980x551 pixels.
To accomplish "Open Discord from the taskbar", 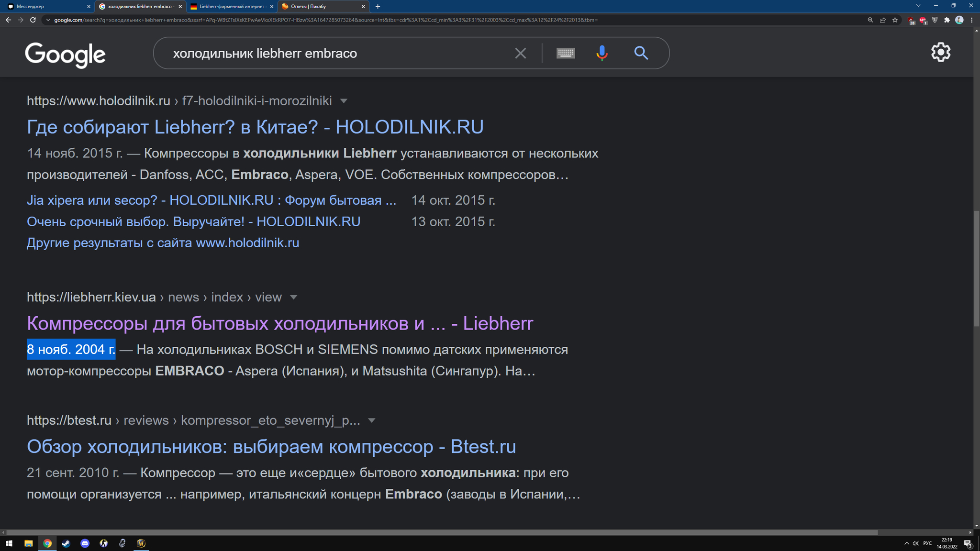I will tap(85, 543).
